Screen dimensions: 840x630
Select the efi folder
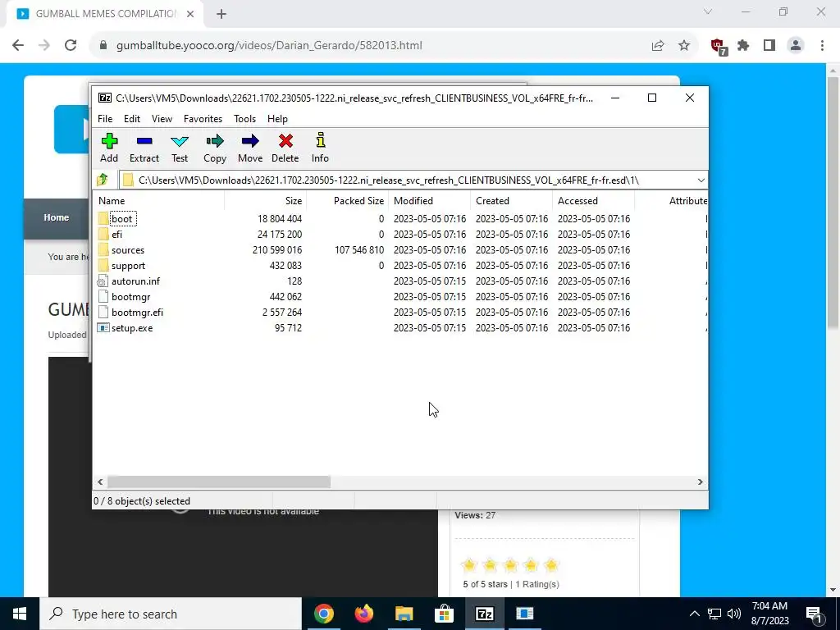(116, 234)
